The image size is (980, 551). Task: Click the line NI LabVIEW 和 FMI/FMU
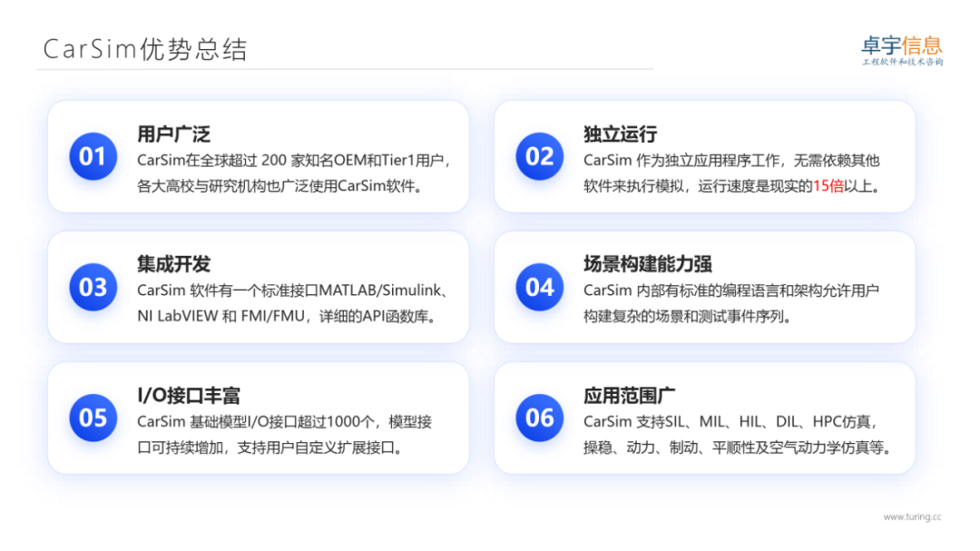pos(287,317)
